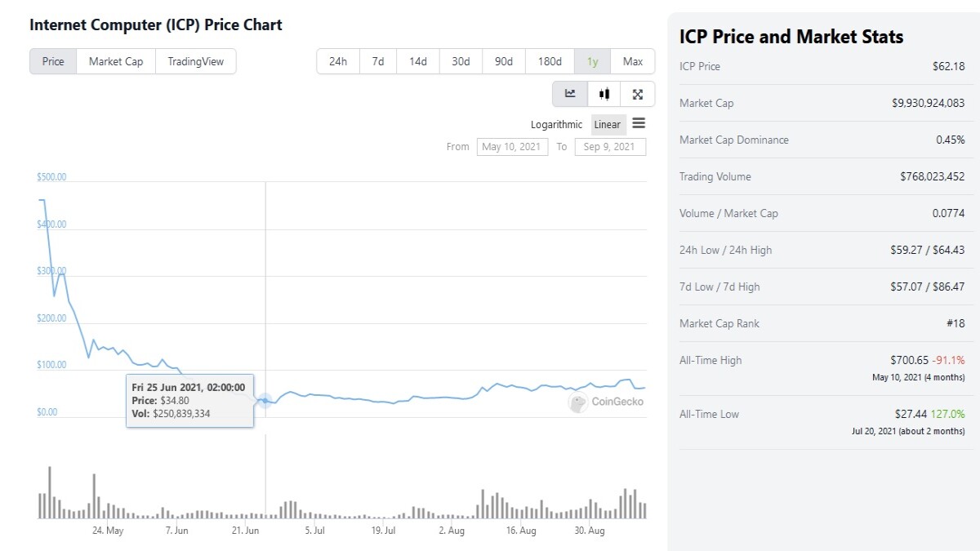Viewport: 980px width, 551px height.
Task: Click the All-Time Low label
Action: click(709, 414)
